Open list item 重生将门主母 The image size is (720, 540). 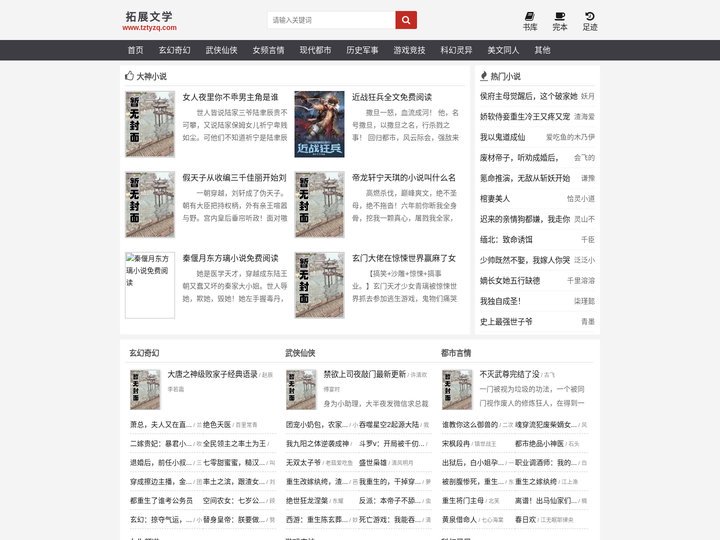point(463,501)
